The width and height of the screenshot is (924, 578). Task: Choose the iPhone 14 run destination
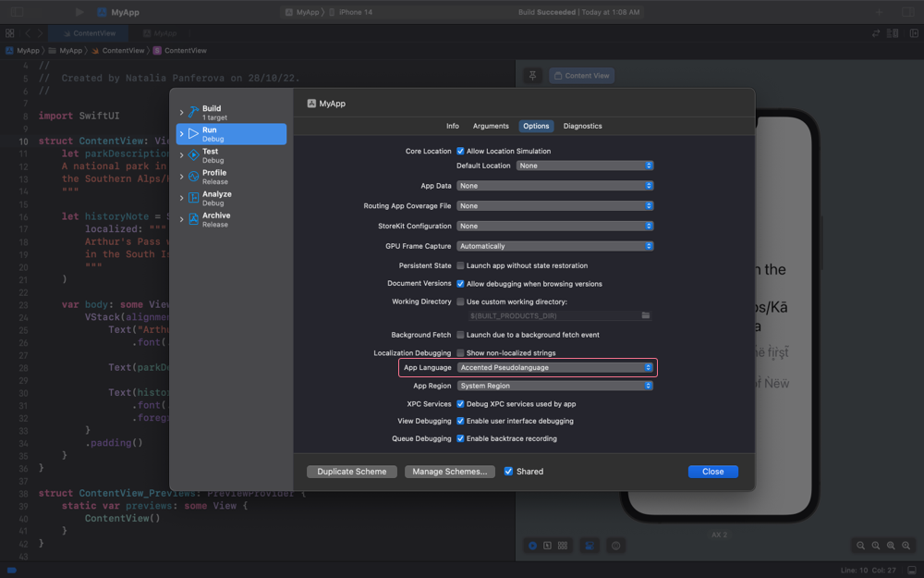tap(351, 12)
